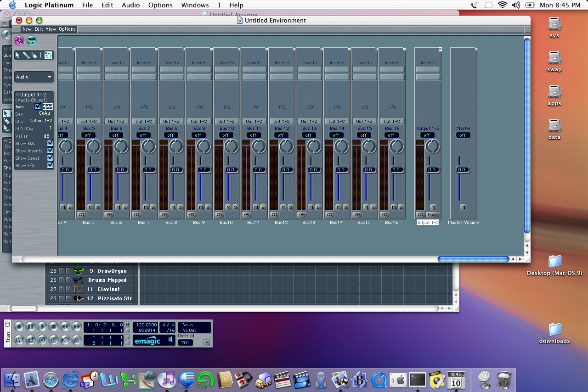
Task: Click the Master Volume fader handle
Action: pyautogui.click(x=463, y=170)
